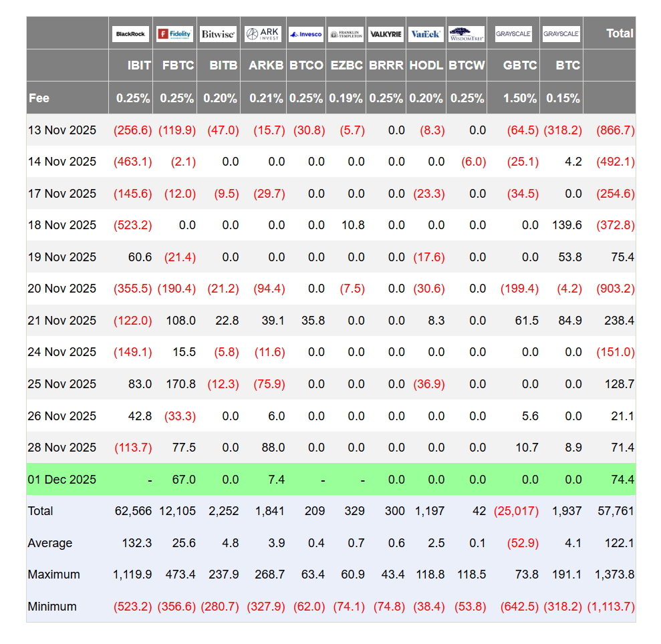Click the ARK Invest logo
The width and height of the screenshot is (661, 644).
pos(263,33)
